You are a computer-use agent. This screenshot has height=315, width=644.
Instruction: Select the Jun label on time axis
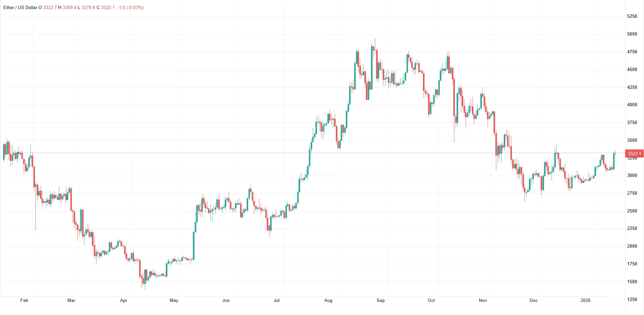(x=226, y=300)
